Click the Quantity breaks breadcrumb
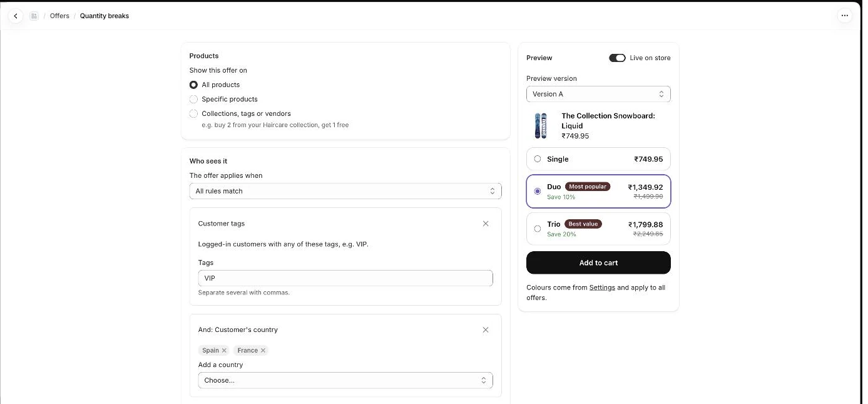Screen dimensions: 868x404 [x=105, y=16]
